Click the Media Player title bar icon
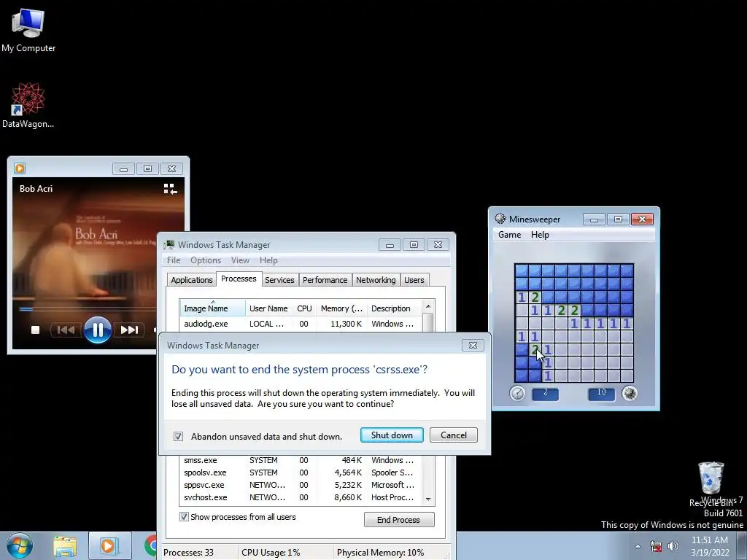The image size is (747, 560). tap(20, 168)
